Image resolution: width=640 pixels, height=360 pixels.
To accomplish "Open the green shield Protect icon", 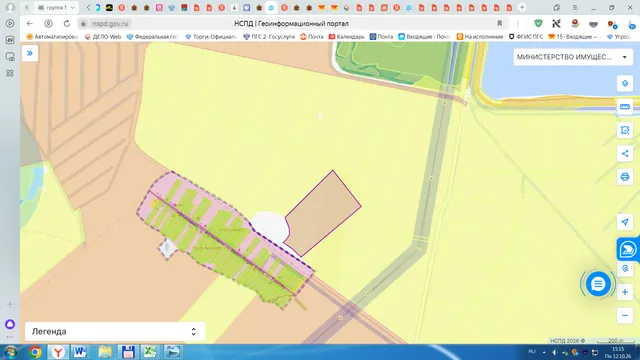I will pyautogui.click(x=538, y=24).
